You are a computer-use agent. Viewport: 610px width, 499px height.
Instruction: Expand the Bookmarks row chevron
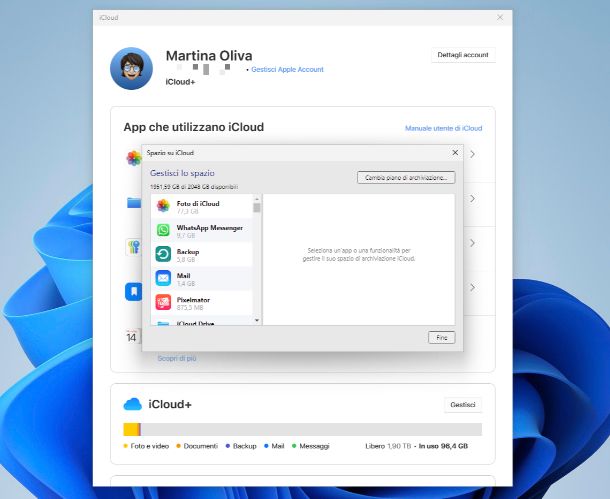pos(472,287)
